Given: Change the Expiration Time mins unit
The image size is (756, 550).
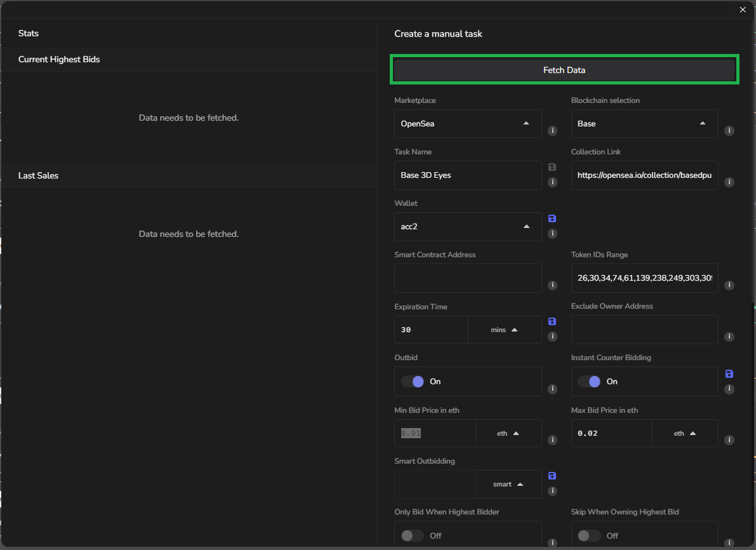Looking at the screenshot, I should click(x=504, y=330).
